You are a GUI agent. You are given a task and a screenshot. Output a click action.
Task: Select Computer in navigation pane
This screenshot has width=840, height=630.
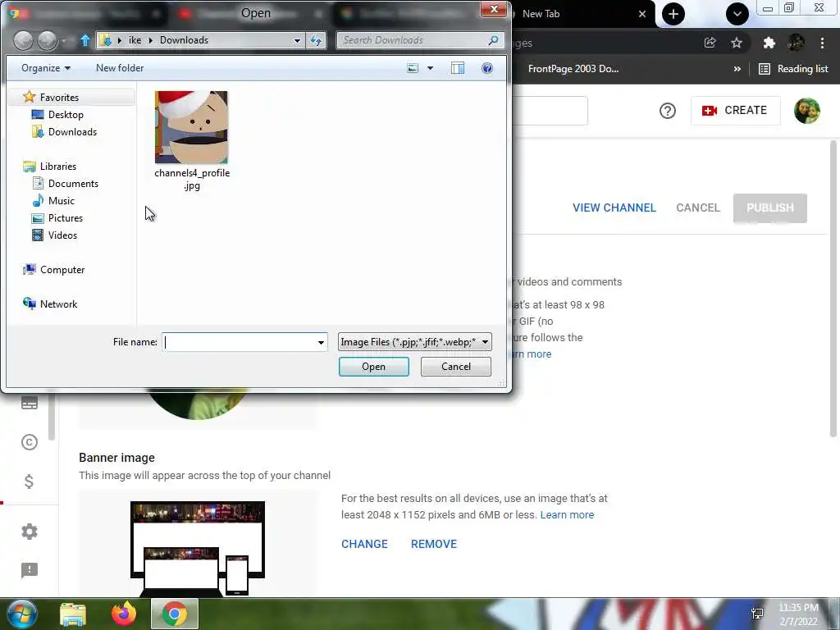tap(62, 270)
